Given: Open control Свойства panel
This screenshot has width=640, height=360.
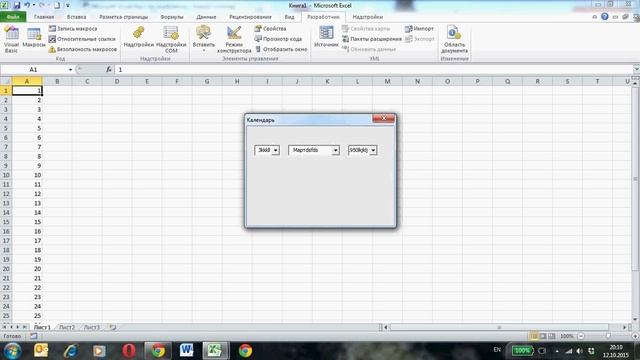Looking at the screenshot, I should [270, 29].
